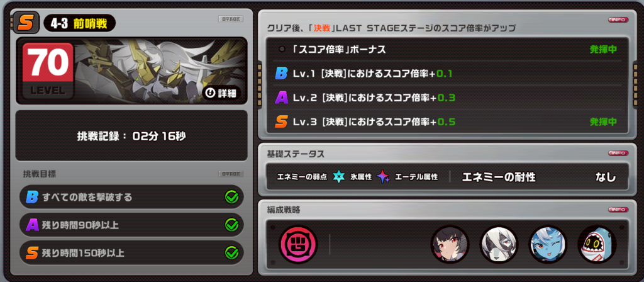Click the INFO tag on 編成戦略 panel
Screen dimensions: 644x282
[x=618, y=210]
